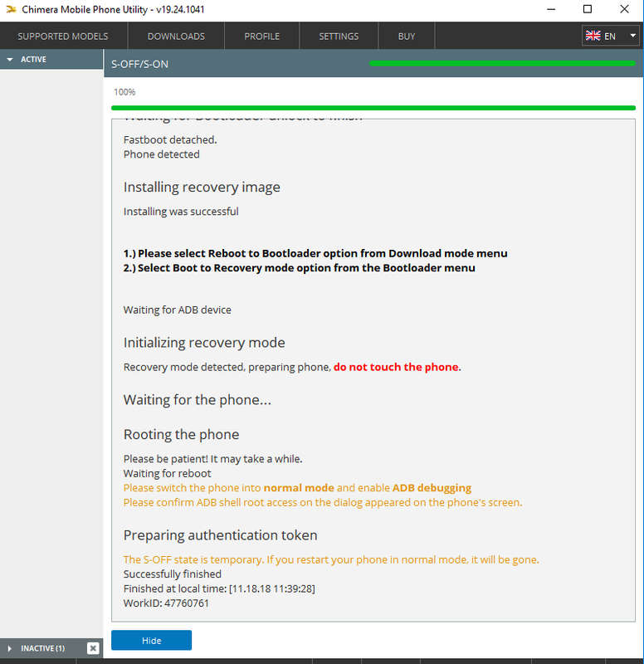Select the Active label in the sidebar
Screen dimensions: 644x664
pyautogui.click(x=33, y=59)
